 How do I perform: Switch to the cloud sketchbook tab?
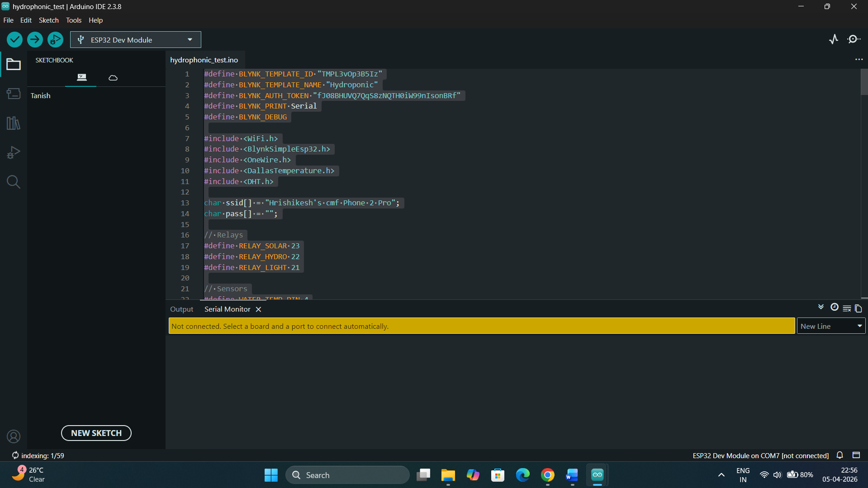click(x=113, y=78)
